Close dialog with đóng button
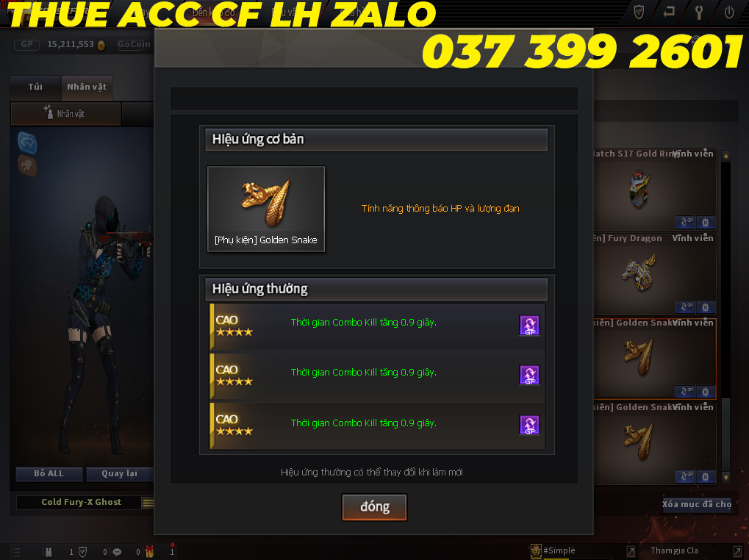The height and width of the screenshot is (560, 749). pos(375,507)
